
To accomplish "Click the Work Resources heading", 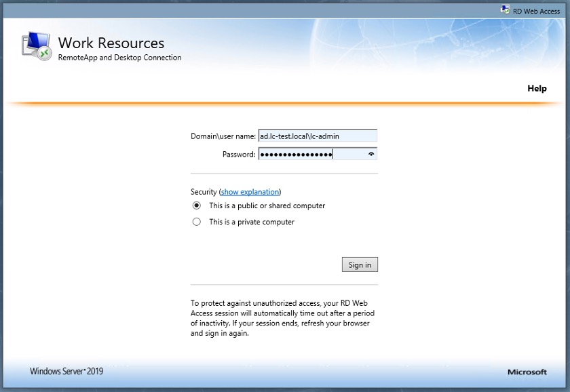I will (111, 43).
